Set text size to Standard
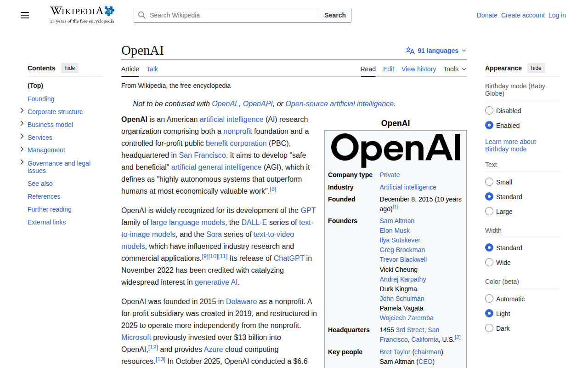 click(489, 196)
